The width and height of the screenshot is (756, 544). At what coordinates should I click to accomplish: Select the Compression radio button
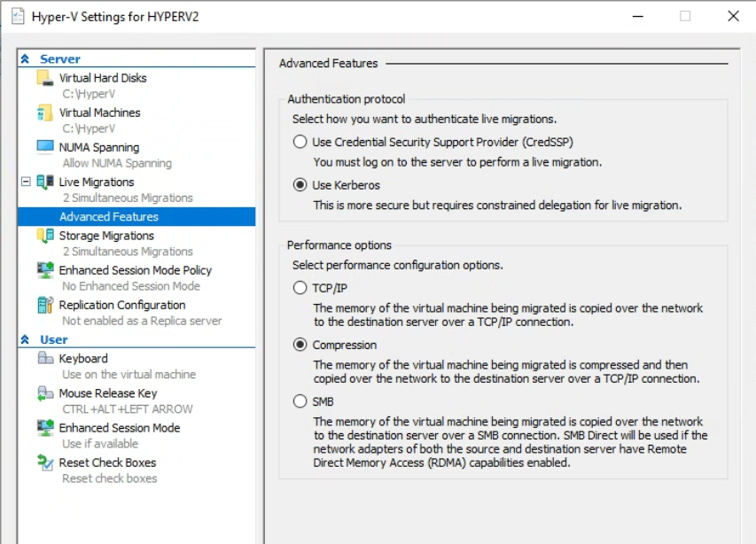(x=300, y=345)
